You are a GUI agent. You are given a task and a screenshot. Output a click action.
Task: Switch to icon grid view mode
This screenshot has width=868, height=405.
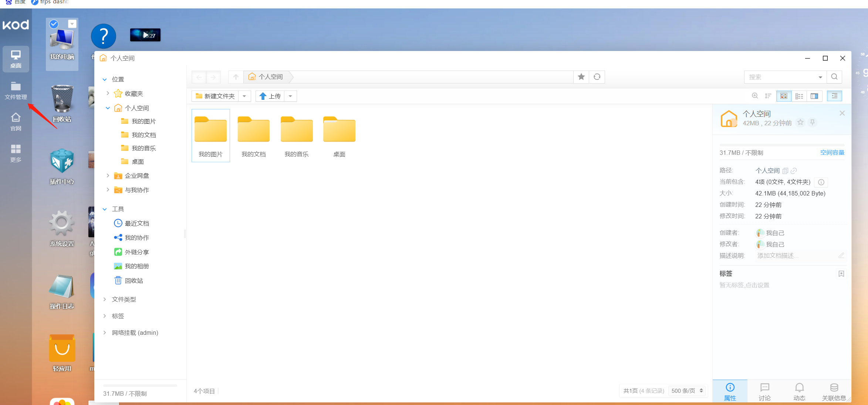click(784, 96)
